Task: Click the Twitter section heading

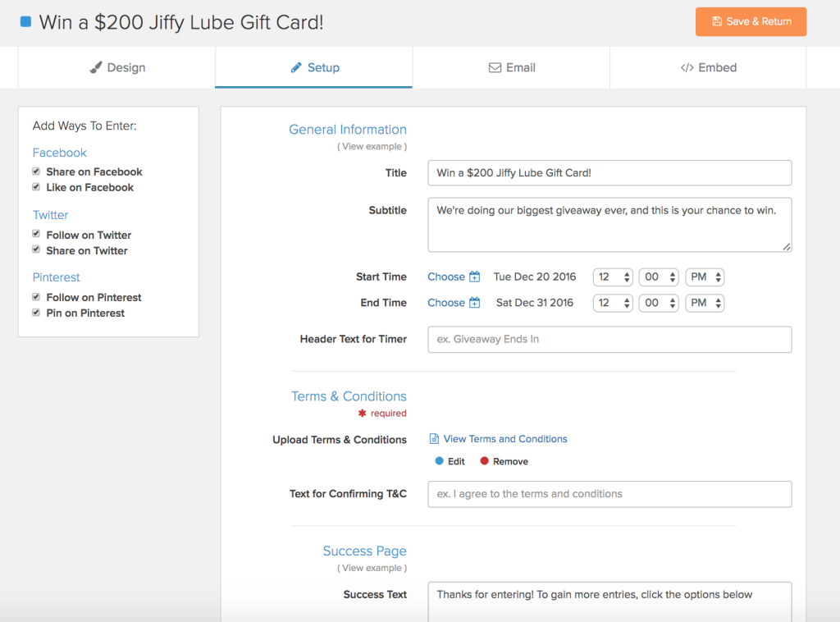Action: (x=50, y=215)
